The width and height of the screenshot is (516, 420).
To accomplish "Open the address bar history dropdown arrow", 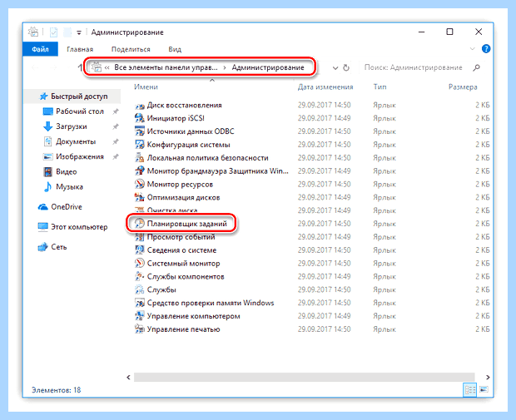I will tap(335, 68).
